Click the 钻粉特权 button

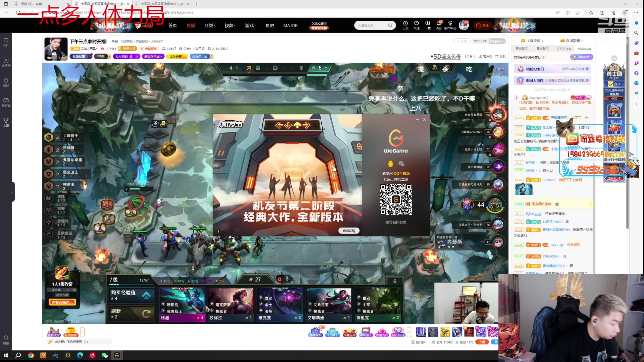coord(582,57)
